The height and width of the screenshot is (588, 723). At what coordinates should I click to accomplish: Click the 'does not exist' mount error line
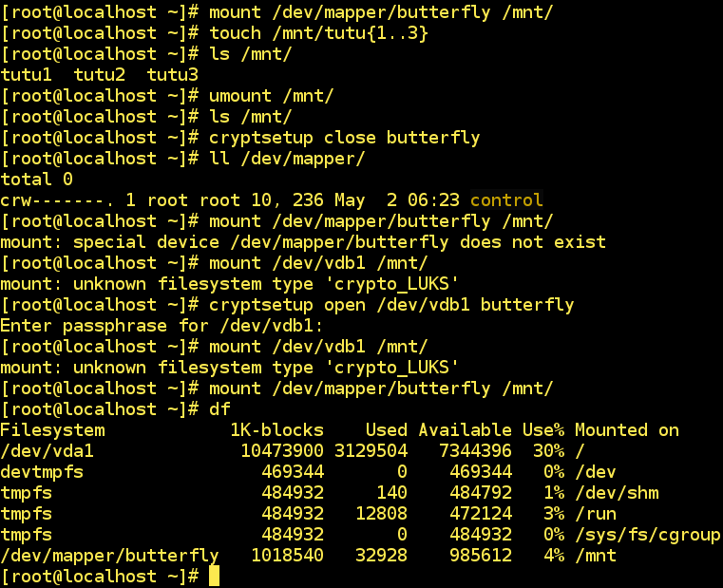coord(303,241)
